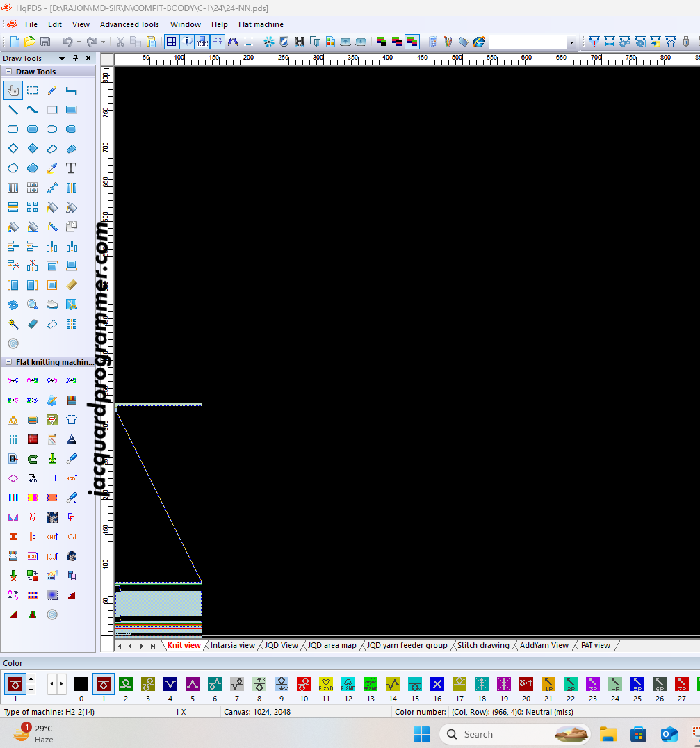Activate the Zoom magnifier tool
700x748 pixels.
(33, 304)
